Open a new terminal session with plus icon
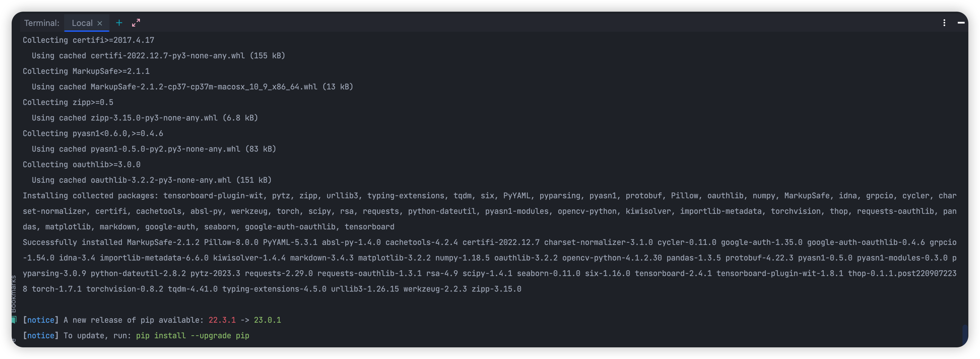The image size is (980, 359). coord(119,23)
